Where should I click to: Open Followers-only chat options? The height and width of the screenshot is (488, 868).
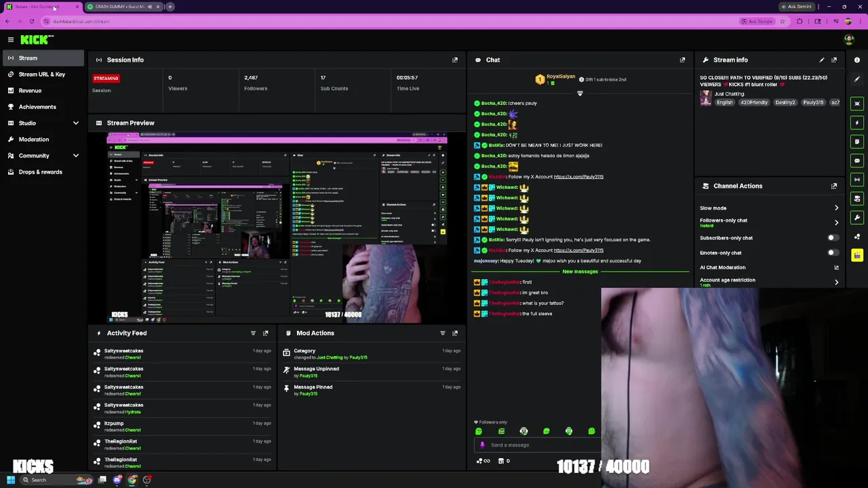pyautogui.click(x=769, y=222)
